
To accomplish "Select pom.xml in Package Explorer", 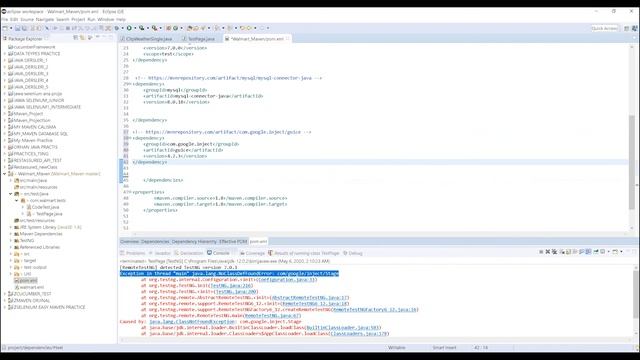I will (28, 281).
